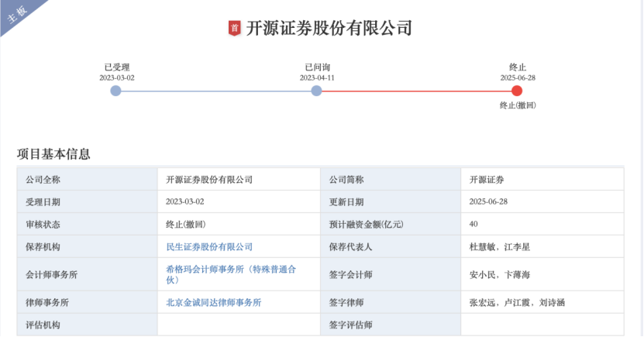Select 终止(撤回) value in 审核状态 row
This screenshot has height=337, width=644.
(x=186, y=224)
